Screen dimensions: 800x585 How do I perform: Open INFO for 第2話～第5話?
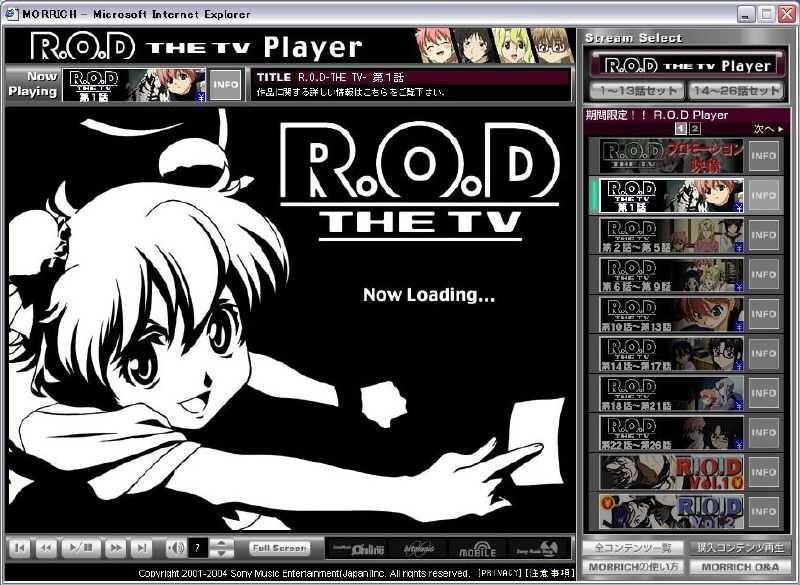pos(764,235)
